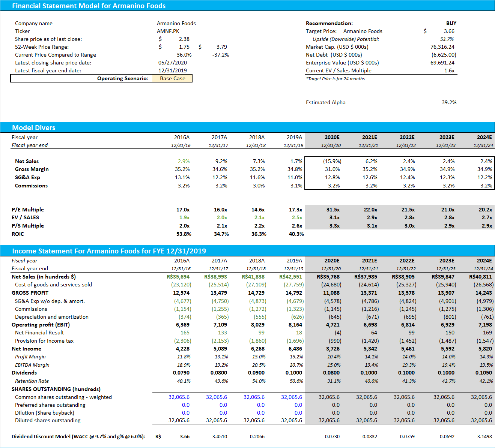Click the 2021E Gross Margin cell 35.2%

(369, 169)
